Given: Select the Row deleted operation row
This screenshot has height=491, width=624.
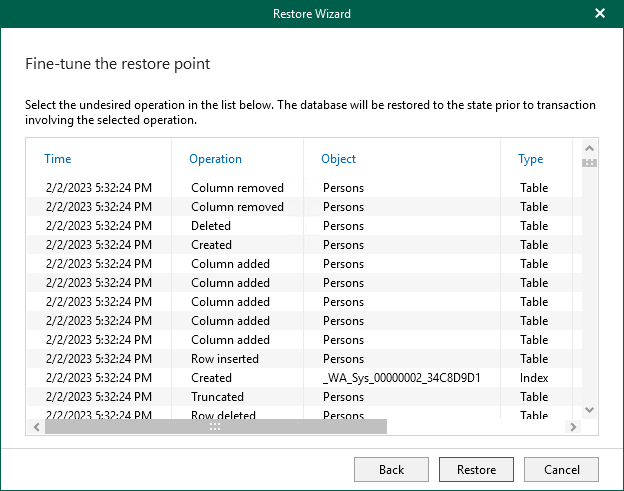Looking at the screenshot, I should click(x=222, y=415).
